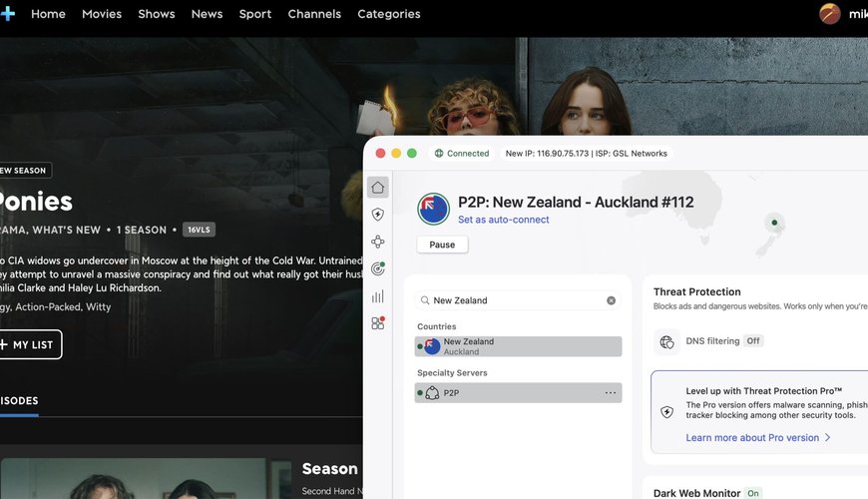Click the Connected status pill
The width and height of the screenshot is (868, 499).
pyautogui.click(x=462, y=154)
